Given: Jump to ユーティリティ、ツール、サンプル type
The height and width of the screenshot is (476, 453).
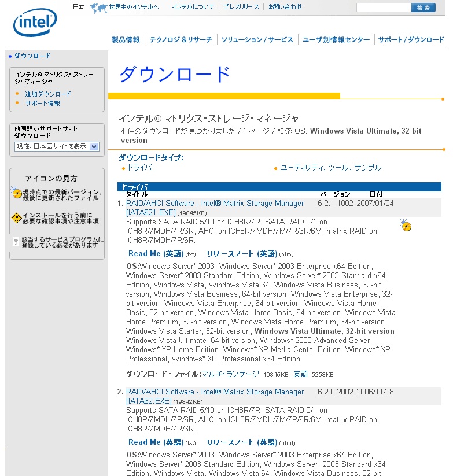Looking at the screenshot, I should pos(331,168).
